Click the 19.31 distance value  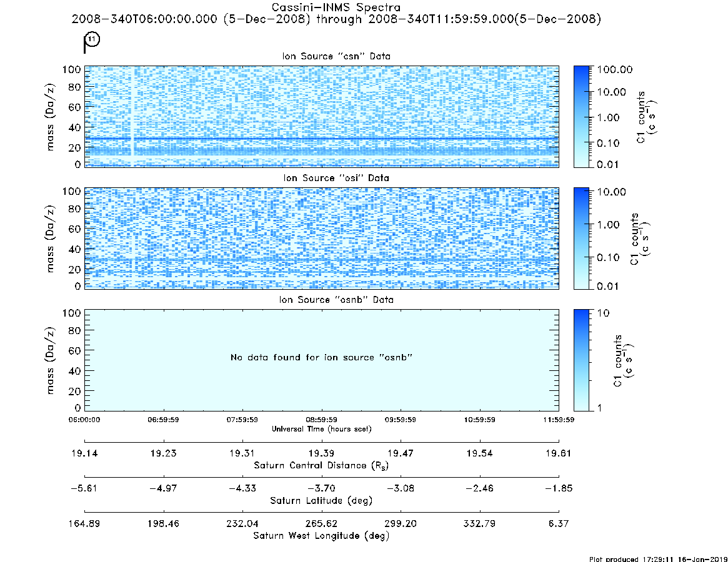tap(242, 453)
